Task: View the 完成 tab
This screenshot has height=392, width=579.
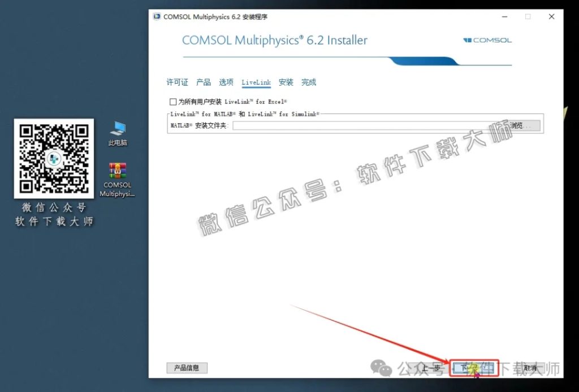Action: (308, 82)
